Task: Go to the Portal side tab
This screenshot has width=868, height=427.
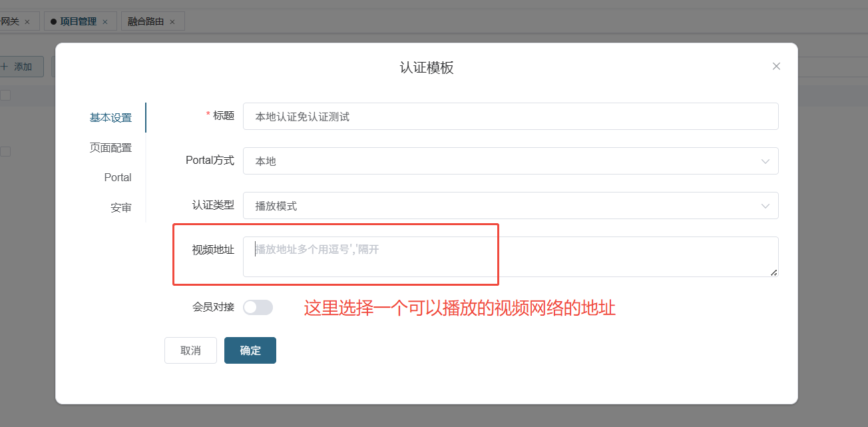Action: [118, 178]
